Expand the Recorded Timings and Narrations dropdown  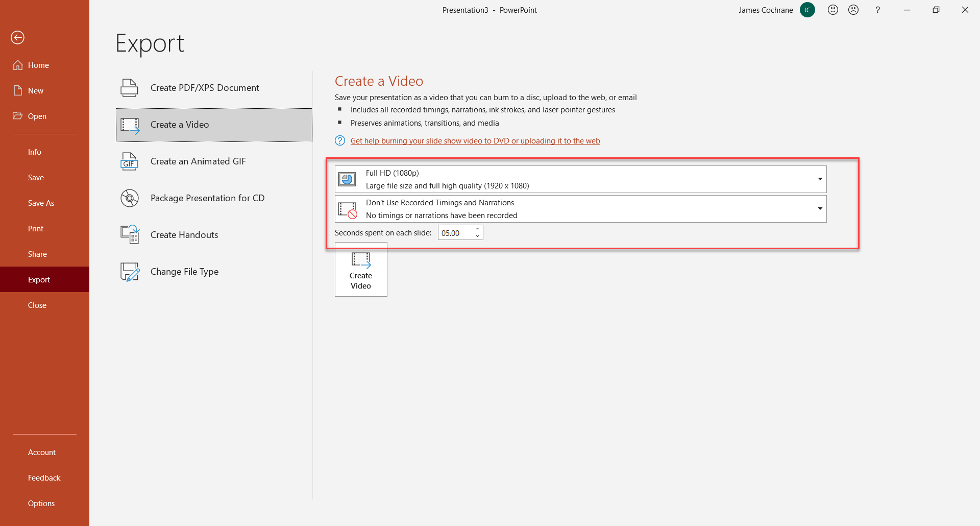click(820, 208)
